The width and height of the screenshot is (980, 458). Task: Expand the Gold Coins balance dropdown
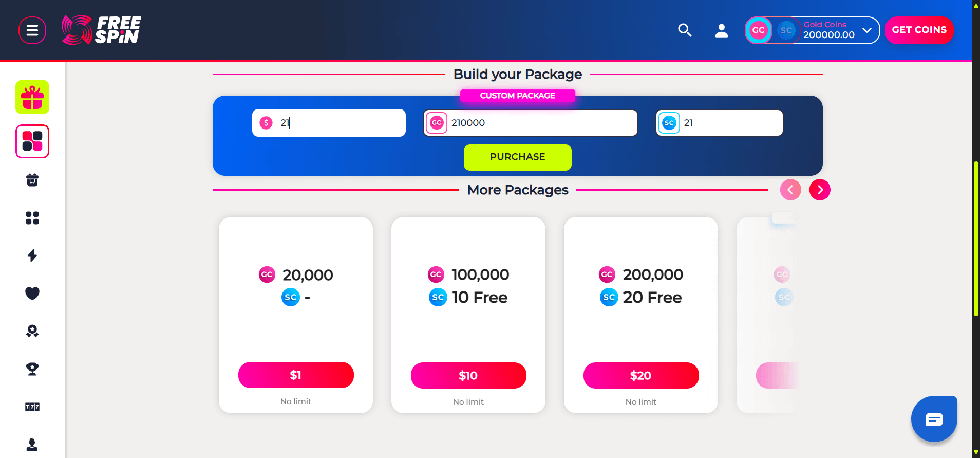(867, 30)
